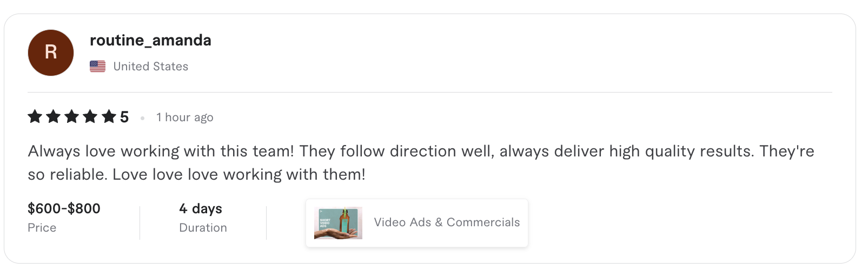Screen dimensions: 868x269
Task: Click the second rating star
Action: pyautogui.click(x=54, y=116)
